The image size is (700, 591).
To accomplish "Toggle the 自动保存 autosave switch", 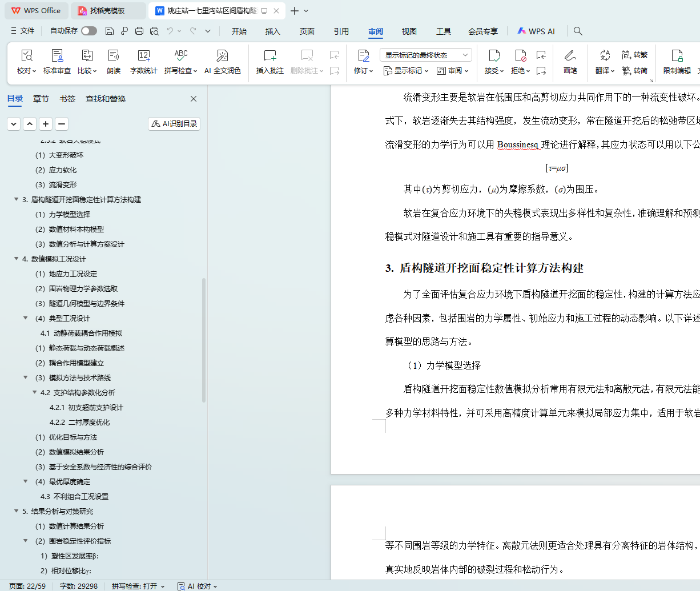I will pos(88,31).
